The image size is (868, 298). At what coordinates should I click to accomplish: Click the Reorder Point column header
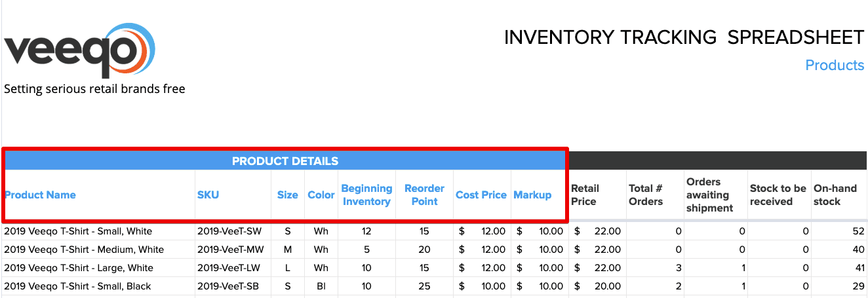(424, 195)
